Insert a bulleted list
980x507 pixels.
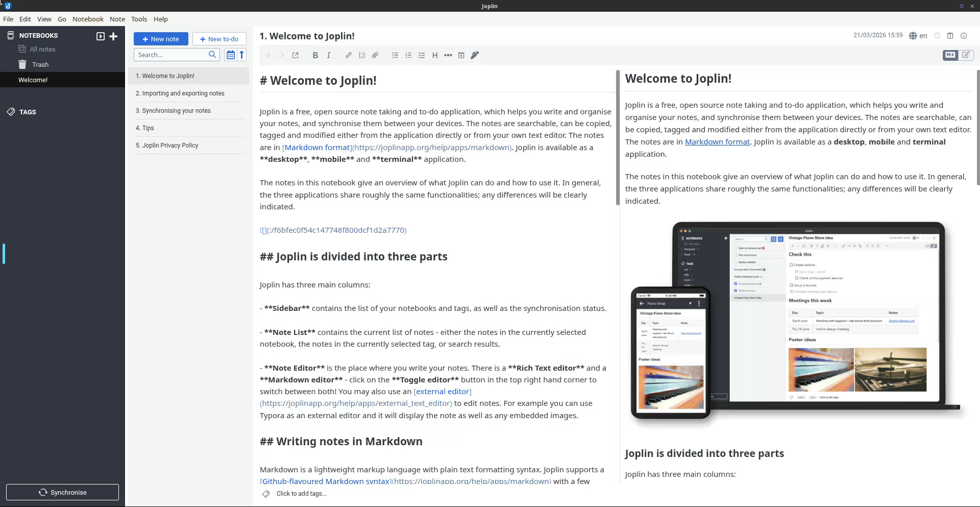[395, 55]
